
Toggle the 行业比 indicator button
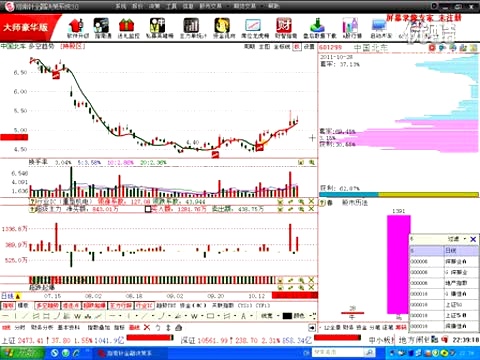pos(144,305)
